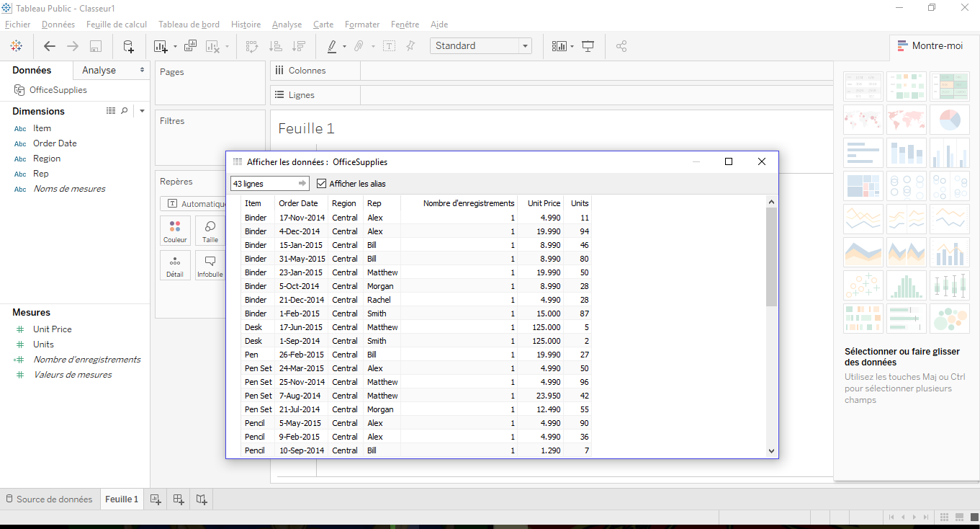The width and height of the screenshot is (980, 529).
Task: Uncheck the Afficher les alias checkbox
Action: click(321, 183)
